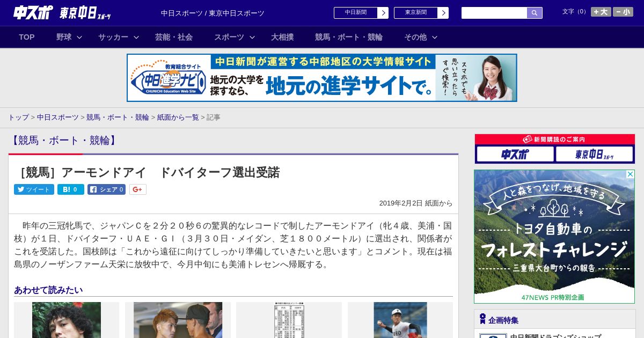Click 中日新聞ドラゴンズショップ sidebar link
644x338 pixels.
555,336
